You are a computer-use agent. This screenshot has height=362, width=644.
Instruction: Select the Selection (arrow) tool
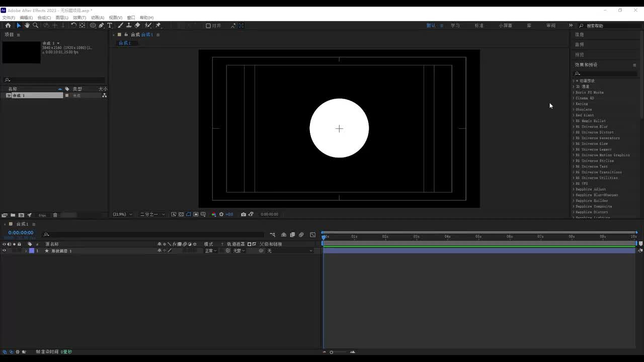tap(19, 26)
